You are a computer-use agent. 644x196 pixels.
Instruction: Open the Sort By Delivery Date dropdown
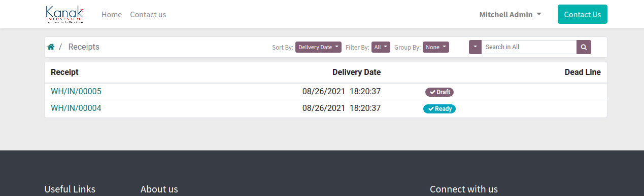(x=318, y=47)
